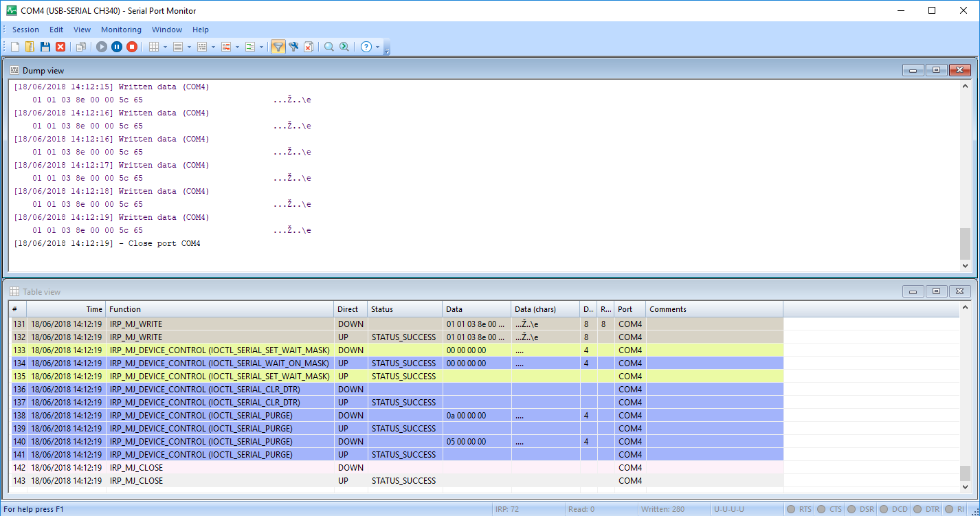
Task: Open the Monitoring menu
Action: coord(121,30)
